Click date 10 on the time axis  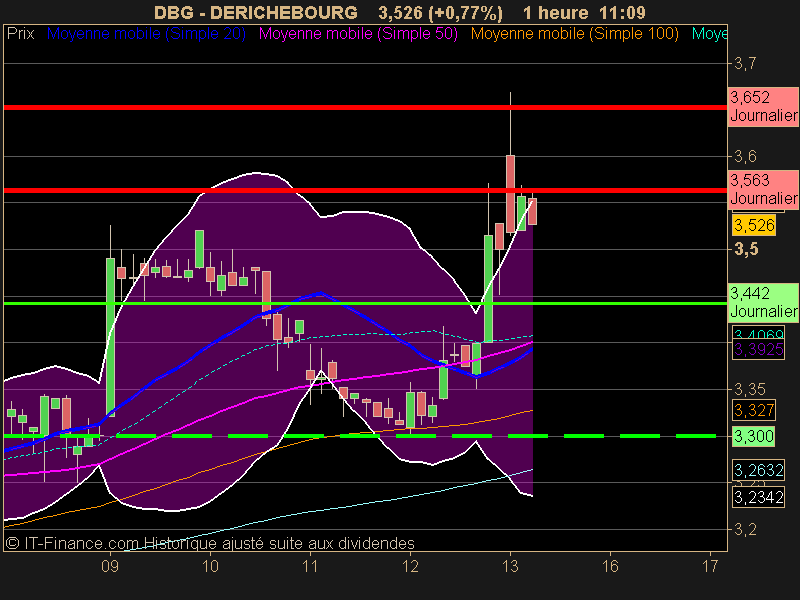pos(210,566)
